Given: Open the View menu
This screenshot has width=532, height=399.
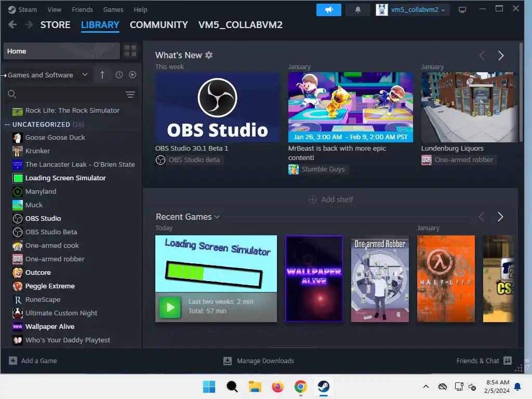Looking at the screenshot, I should (x=54, y=9).
